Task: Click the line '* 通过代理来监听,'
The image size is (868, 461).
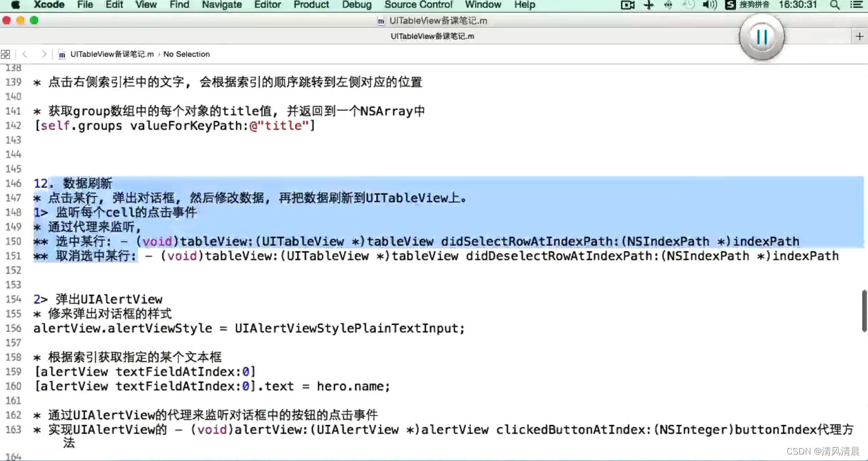Action: 87,227
